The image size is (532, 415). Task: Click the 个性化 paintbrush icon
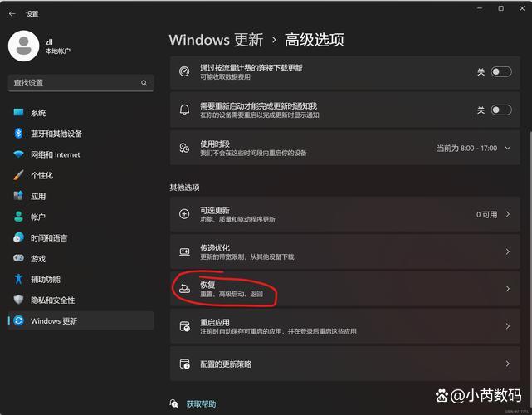[18, 175]
